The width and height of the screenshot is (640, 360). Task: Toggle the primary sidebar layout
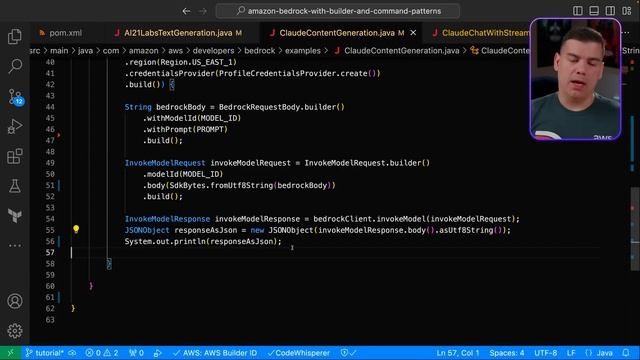(x=578, y=11)
